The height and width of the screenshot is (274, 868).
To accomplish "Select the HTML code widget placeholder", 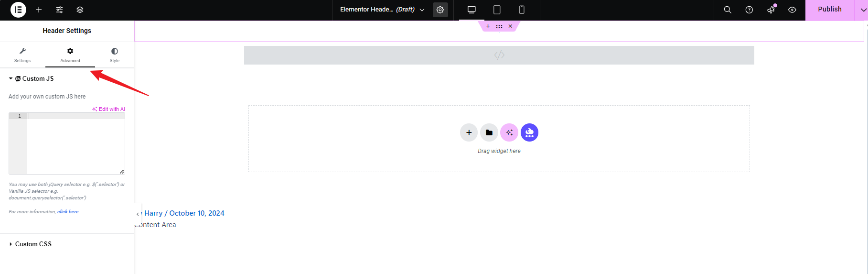I will point(499,55).
